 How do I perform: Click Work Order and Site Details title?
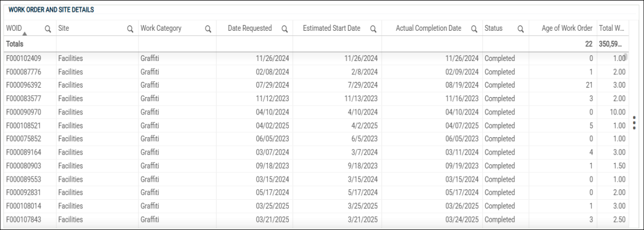tap(51, 9)
